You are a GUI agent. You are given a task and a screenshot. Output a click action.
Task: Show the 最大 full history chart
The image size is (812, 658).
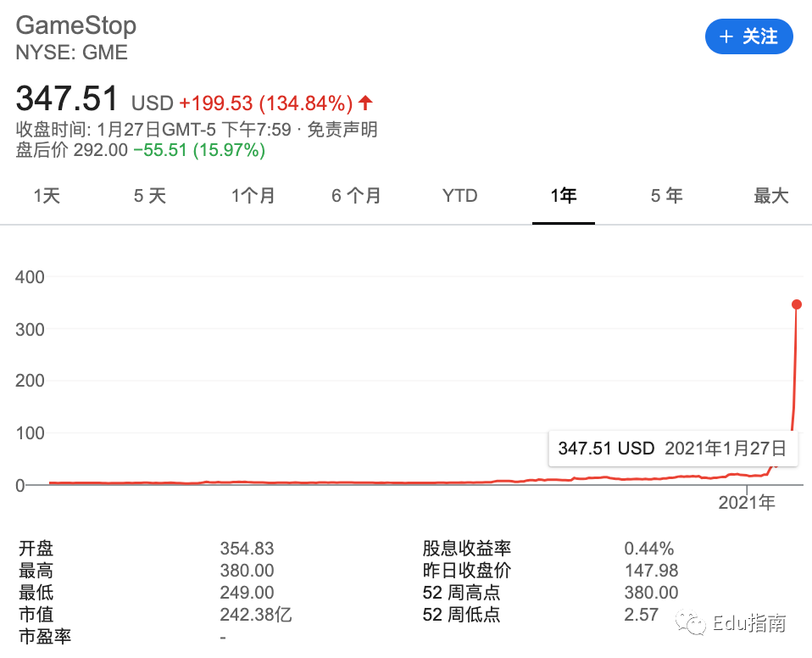[771, 196]
